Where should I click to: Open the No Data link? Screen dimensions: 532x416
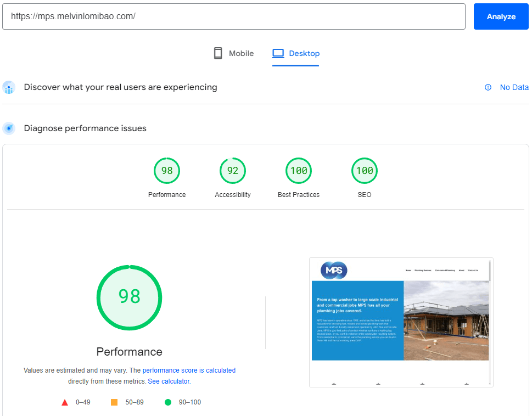(x=514, y=87)
